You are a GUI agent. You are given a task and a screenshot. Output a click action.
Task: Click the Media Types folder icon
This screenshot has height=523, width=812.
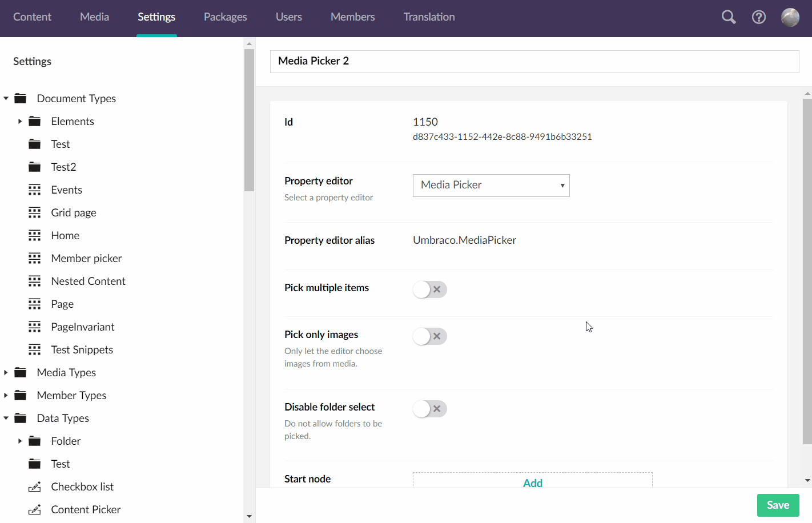coord(20,372)
